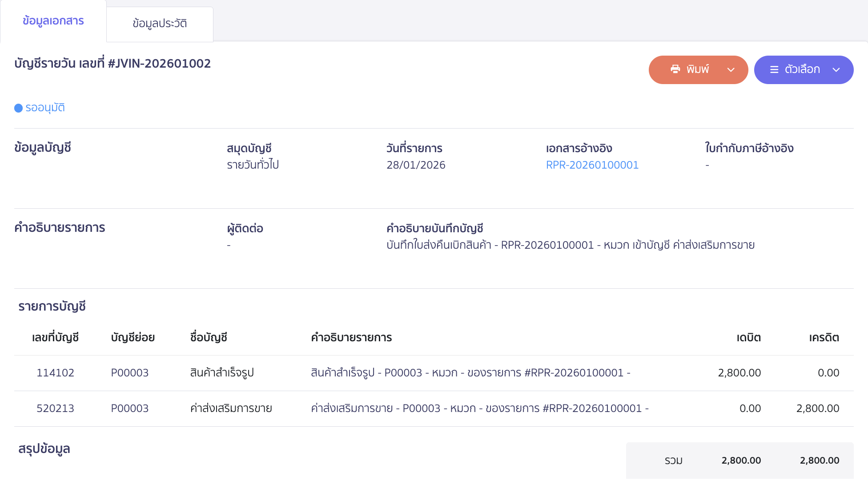Image resolution: width=868 pixels, height=493 pixels.
Task: Select the ข้อมูลเอกสาร tab
Action: pyautogui.click(x=53, y=20)
